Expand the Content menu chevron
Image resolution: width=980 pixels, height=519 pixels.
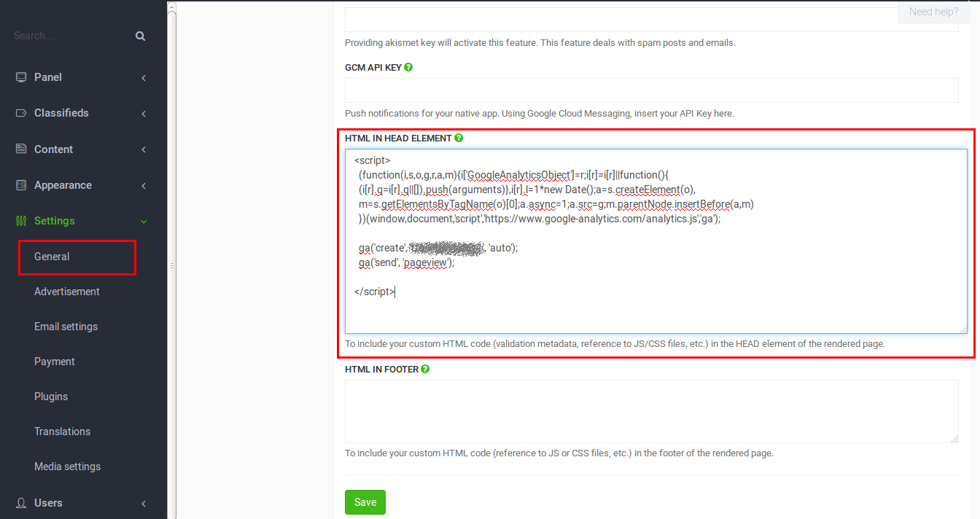pos(144,149)
